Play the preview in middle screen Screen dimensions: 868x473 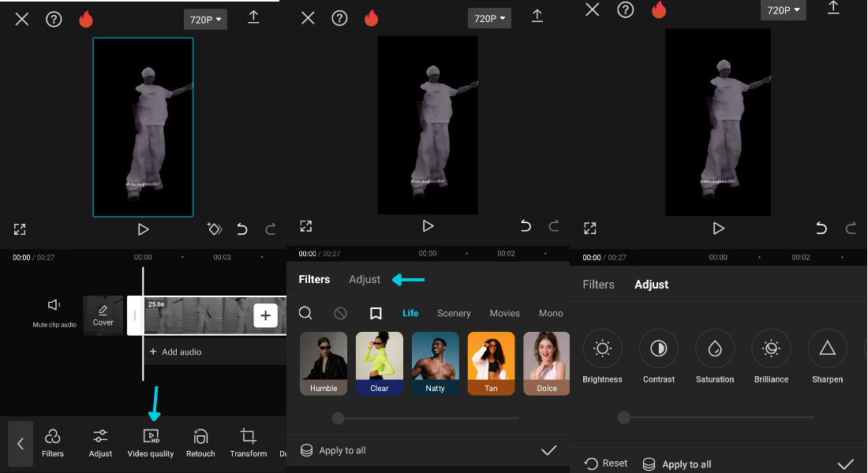[x=428, y=225]
